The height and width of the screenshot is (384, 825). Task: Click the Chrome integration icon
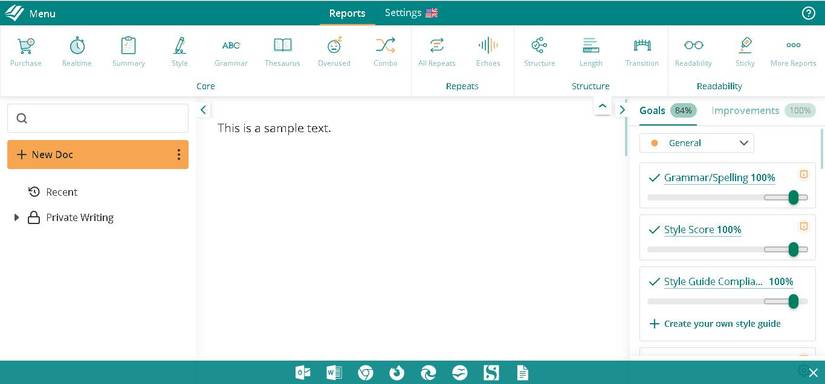coord(366,373)
